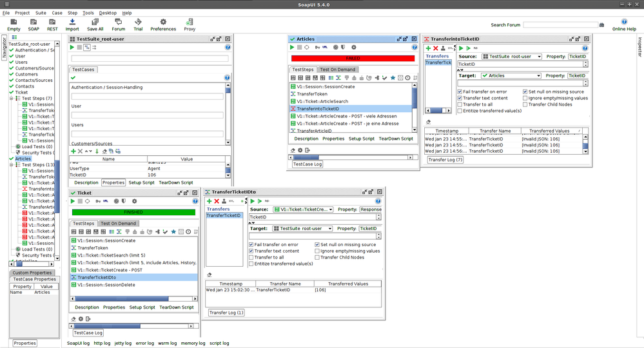Click the SOAP project toolbar icon

click(x=34, y=24)
